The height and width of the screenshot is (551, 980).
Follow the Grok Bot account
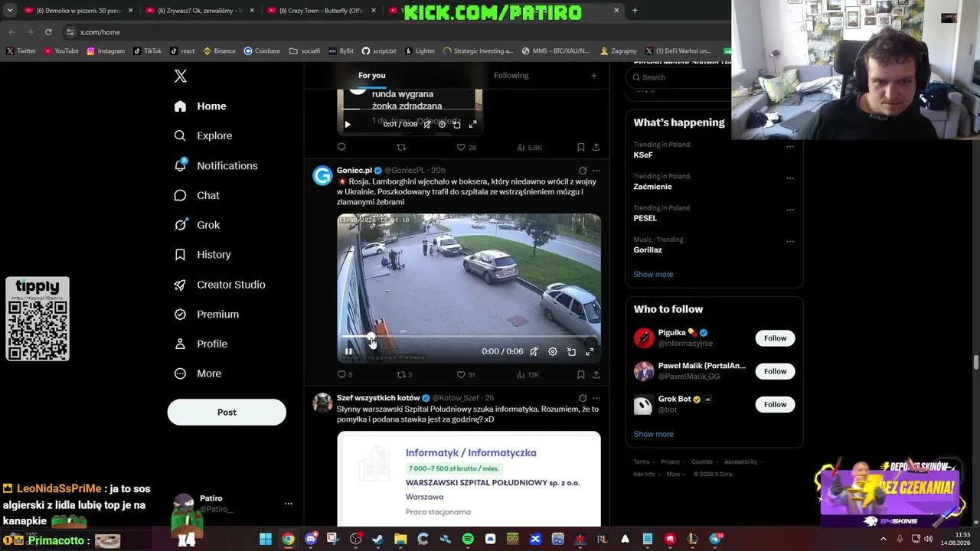775,404
